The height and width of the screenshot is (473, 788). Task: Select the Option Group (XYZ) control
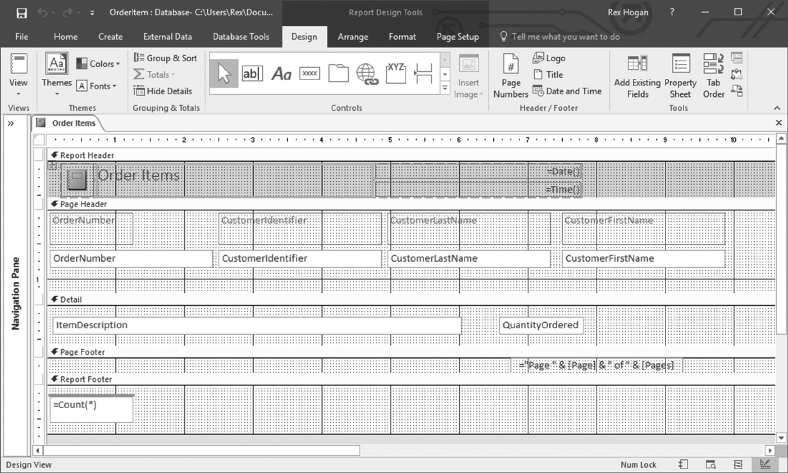396,73
